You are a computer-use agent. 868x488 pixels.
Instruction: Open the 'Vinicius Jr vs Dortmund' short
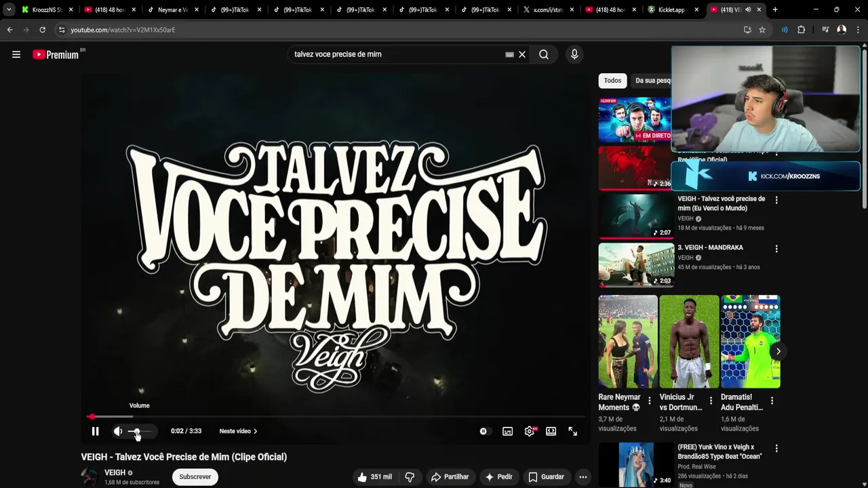(x=689, y=342)
